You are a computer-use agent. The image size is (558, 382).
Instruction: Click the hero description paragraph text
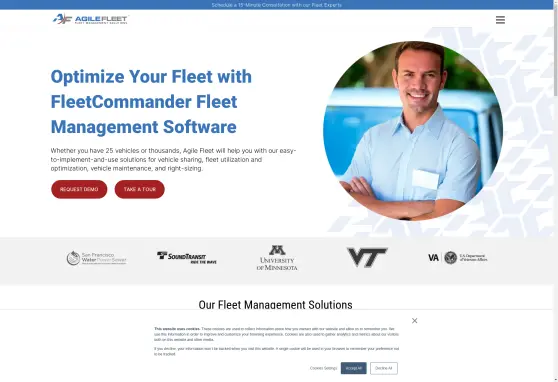pos(173,159)
